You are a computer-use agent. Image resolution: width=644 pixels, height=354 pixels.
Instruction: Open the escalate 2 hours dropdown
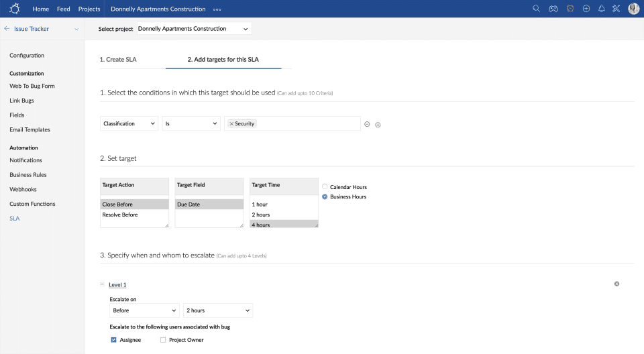[x=217, y=310]
